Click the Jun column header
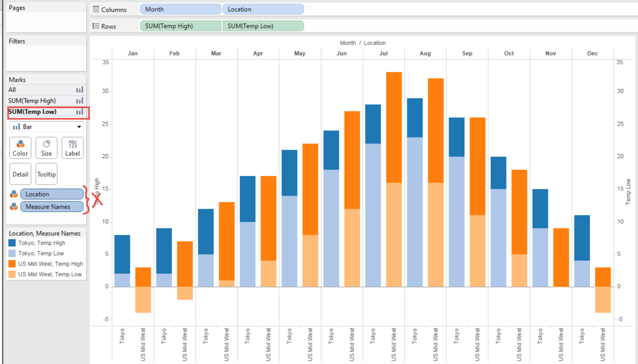 pos(342,54)
